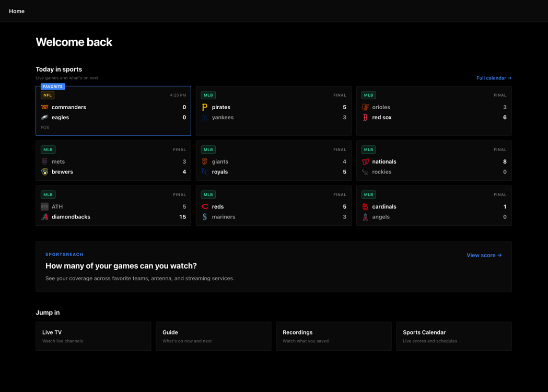The image size is (548, 392).
Task: Select the 4:25 PM game time
Action: tap(178, 95)
